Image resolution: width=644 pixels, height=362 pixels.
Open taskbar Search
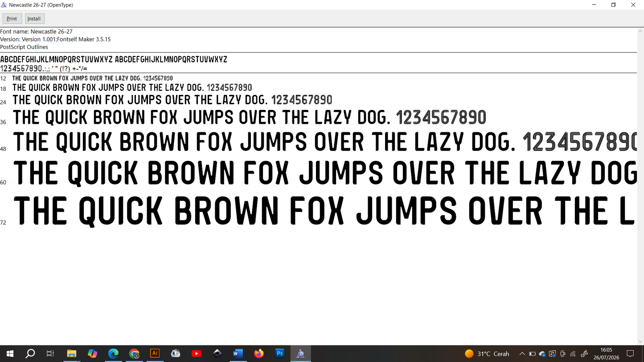30,354
